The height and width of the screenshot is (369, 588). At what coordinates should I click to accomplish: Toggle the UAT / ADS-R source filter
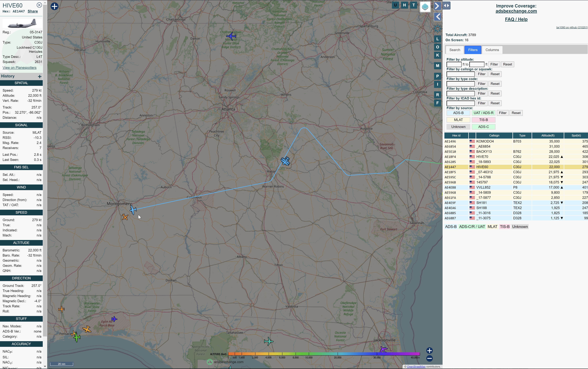(483, 113)
